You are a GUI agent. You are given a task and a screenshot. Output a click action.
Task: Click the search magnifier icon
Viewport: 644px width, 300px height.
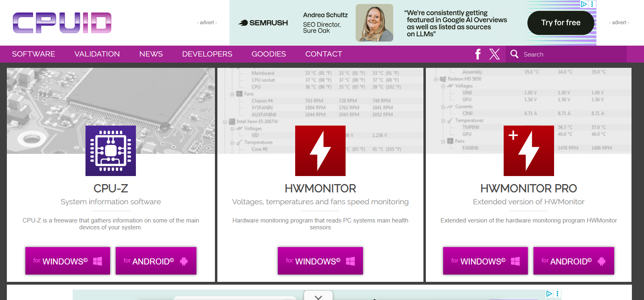(514, 54)
